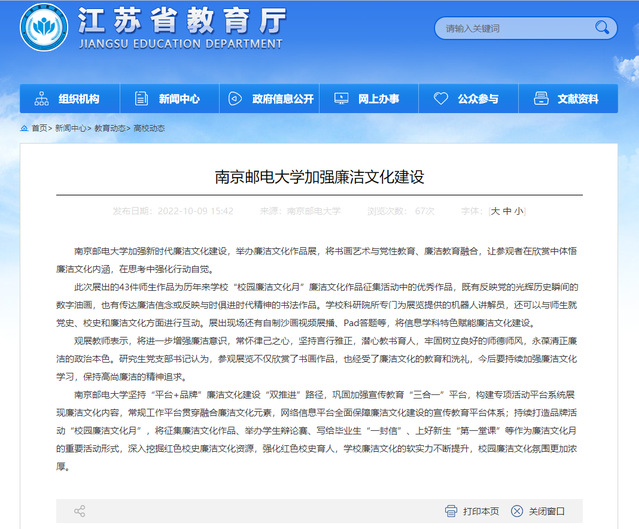Open the 组织机构 menu
The width and height of the screenshot is (639, 529).
tap(78, 99)
